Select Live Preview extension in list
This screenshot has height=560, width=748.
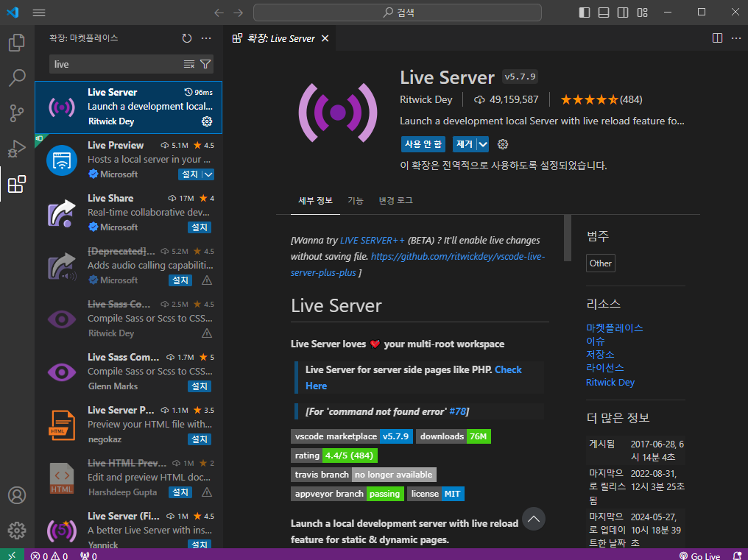pyautogui.click(x=128, y=160)
